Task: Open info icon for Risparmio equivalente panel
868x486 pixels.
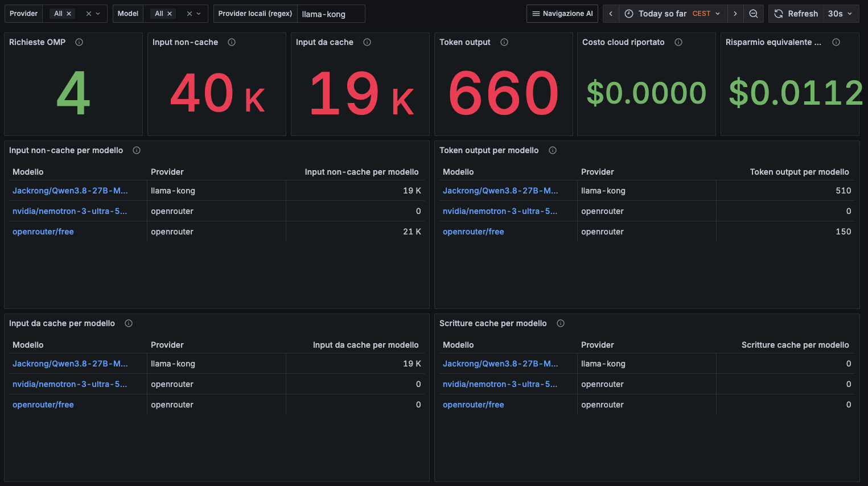Action: 836,42
